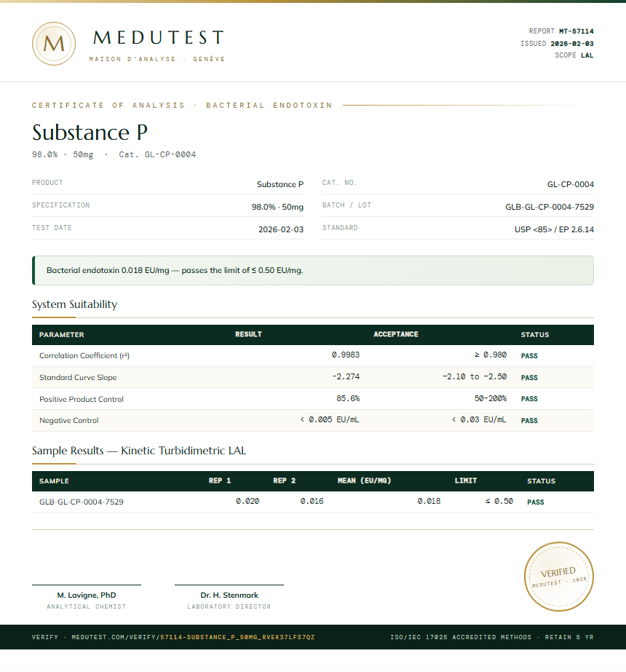Click signatory name M. Lavigne, PhD
This screenshot has height=672, width=626.
pyautogui.click(x=87, y=596)
